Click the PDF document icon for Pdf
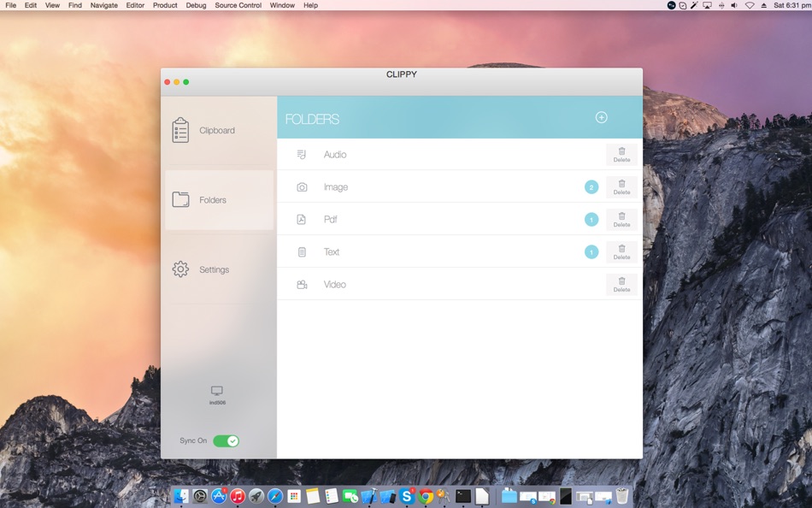Image resolution: width=812 pixels, height=508 pixels. point(302,219)
